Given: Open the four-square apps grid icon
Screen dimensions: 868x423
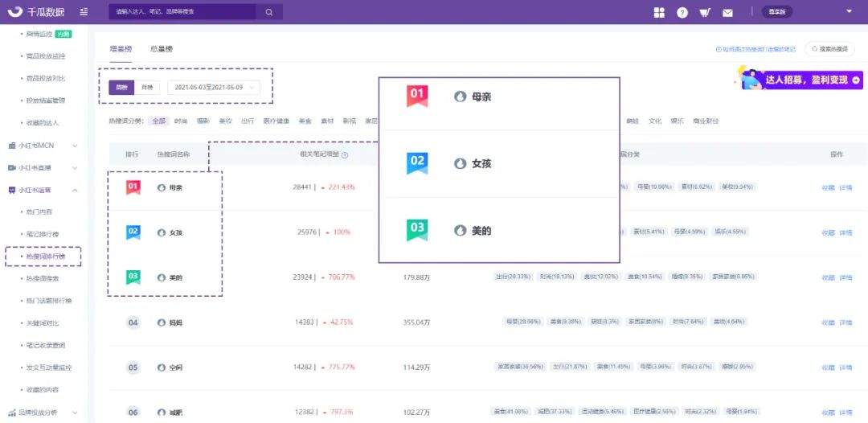Looking at the screenshot, I should [659, 12].
